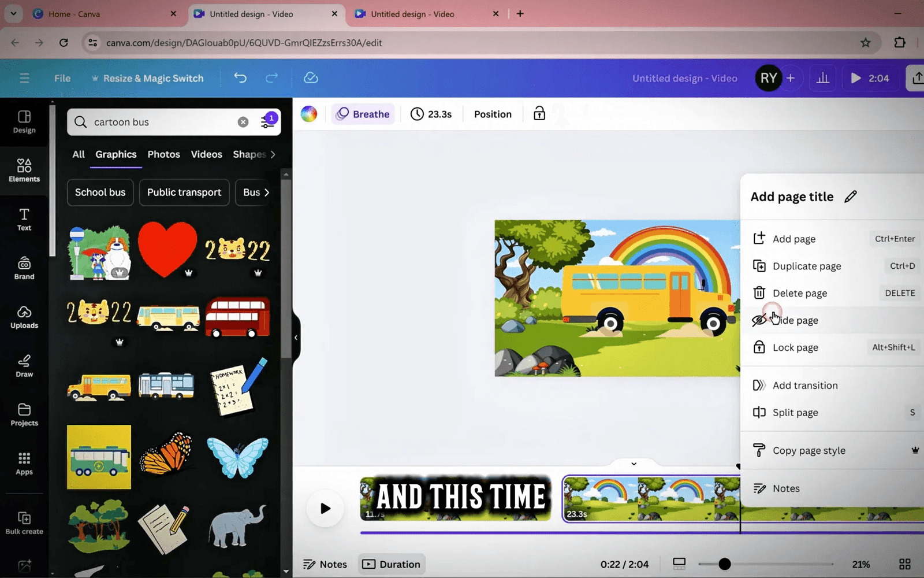Edit the 23.3s page duration
Viewport: 924px width, 578px height.
(431, 114)
